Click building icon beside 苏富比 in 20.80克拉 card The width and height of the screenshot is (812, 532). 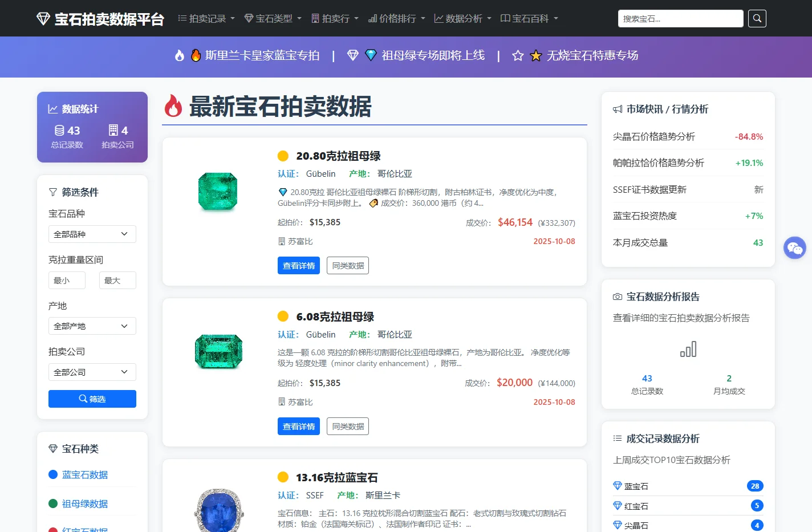[282, 241]
